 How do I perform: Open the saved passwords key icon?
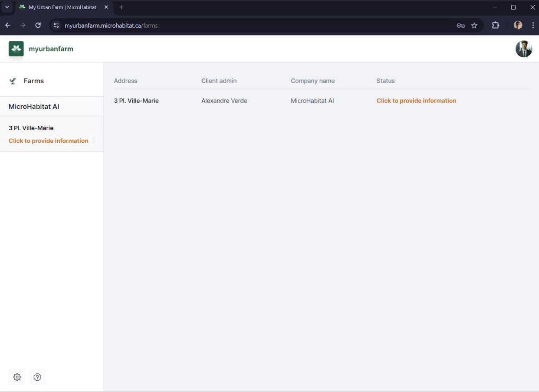pos(461,26)
